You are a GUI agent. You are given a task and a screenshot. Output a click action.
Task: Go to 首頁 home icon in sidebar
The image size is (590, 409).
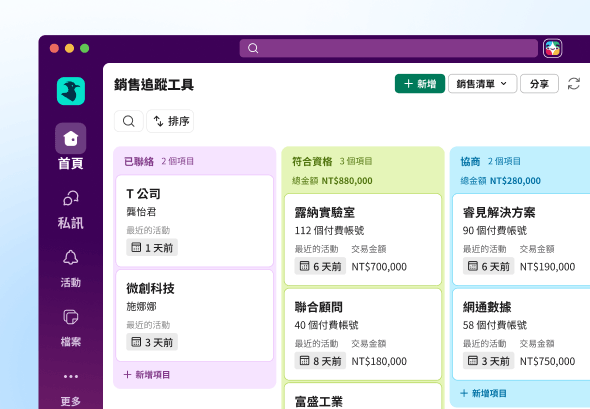71,138
